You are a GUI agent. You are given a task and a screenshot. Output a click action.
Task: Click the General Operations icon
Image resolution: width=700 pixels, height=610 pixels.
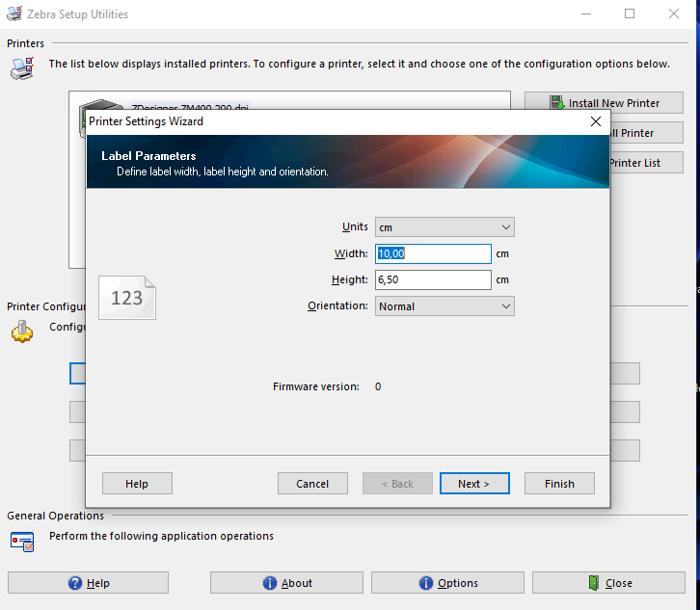22,542
